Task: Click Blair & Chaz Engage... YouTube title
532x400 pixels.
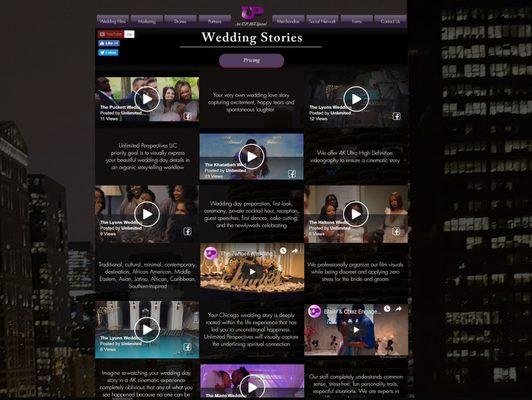Action: pyautogui.click(x=351, y=311)
